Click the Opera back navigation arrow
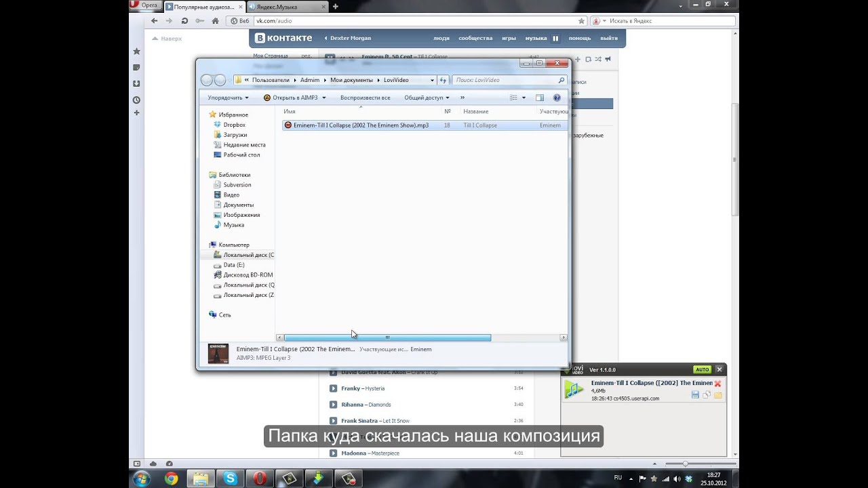Viewport: 868px width, 488px height. point(155,21)
